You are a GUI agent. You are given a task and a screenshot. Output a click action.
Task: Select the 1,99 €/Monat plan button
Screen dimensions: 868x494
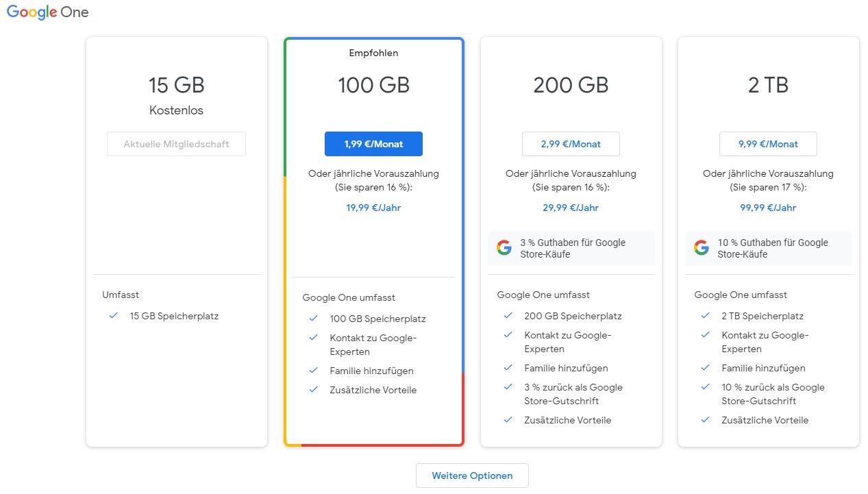tap(373, 144)
